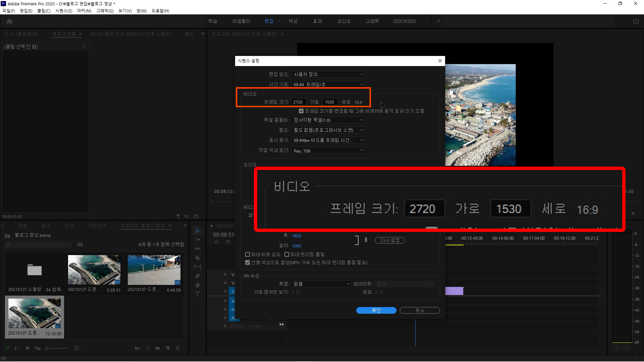Click the 취소 button
This screenshot has height=362, width=644.
pyautogui.click(x=420, y=310)
